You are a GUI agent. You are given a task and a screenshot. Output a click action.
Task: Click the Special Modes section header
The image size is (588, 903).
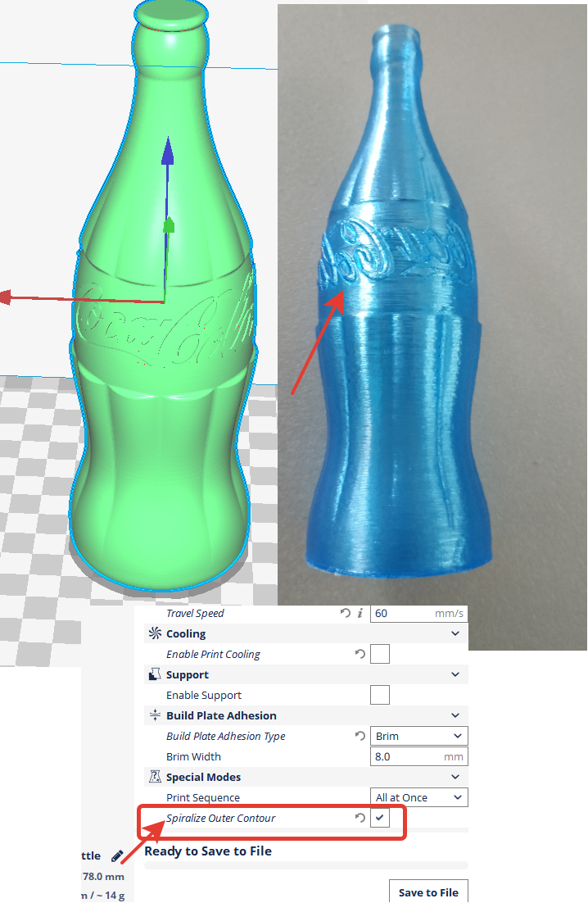pos(305,777)
